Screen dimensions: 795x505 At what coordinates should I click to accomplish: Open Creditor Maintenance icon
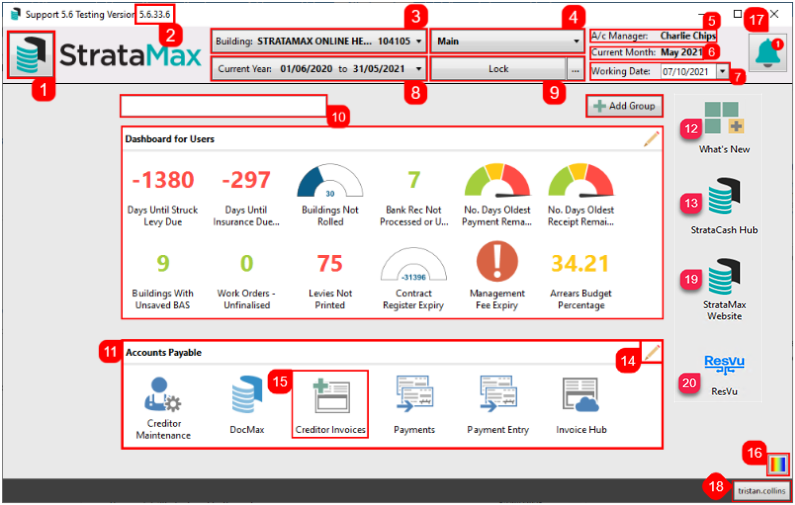[x=163, y=394]
